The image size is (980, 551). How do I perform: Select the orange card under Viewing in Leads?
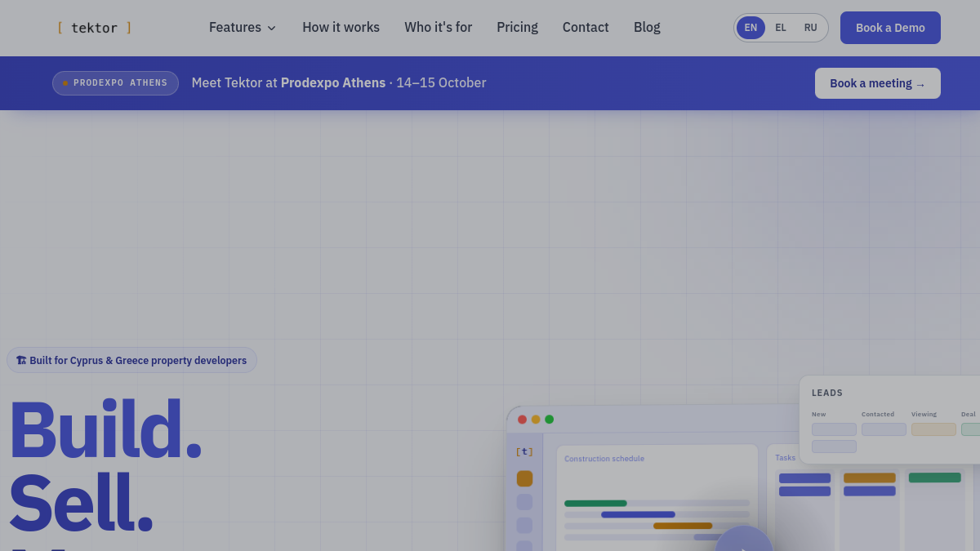(933, 429)
